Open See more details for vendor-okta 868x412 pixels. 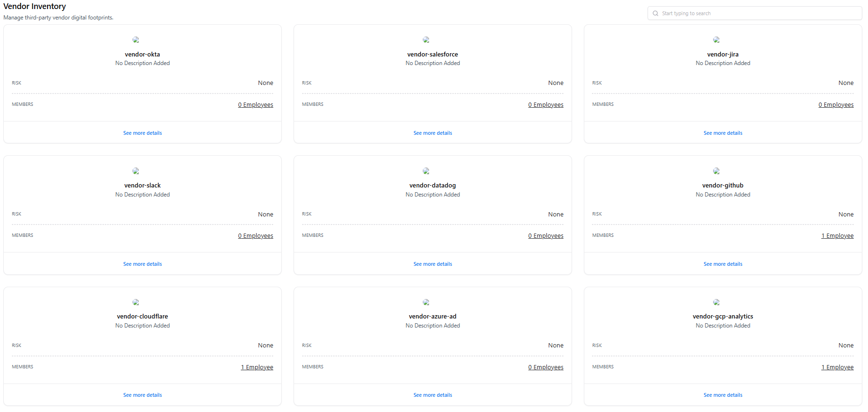(143, 133)
